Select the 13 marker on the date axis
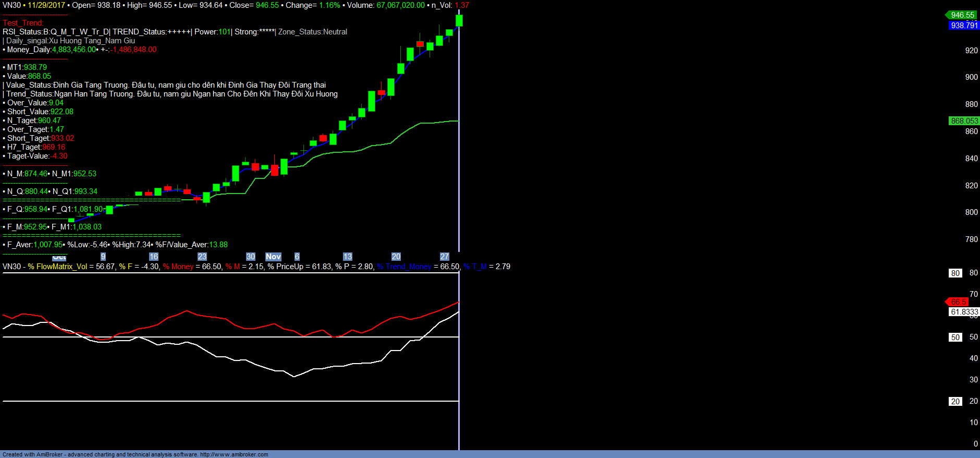This screenshot has height=458, width=980. (348, 257)
